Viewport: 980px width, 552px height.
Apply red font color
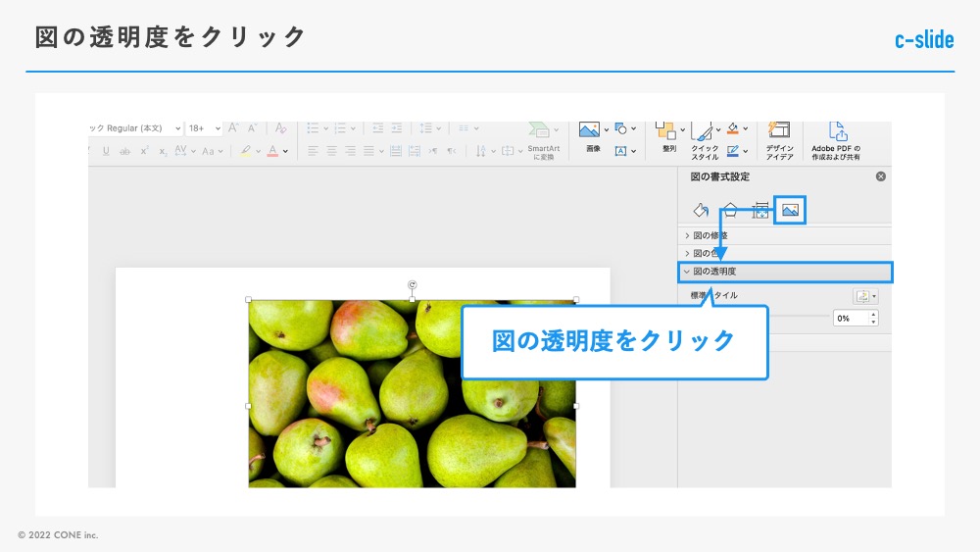(272, 151)
